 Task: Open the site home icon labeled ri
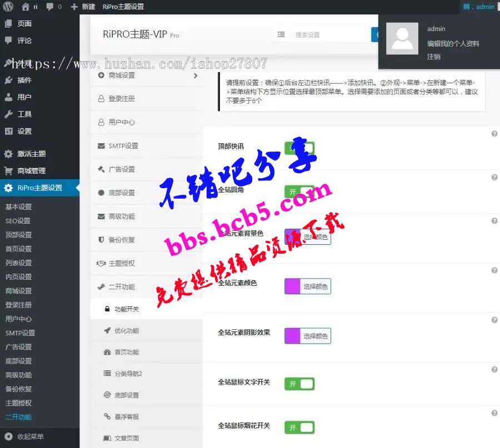(x=29, y=6)
